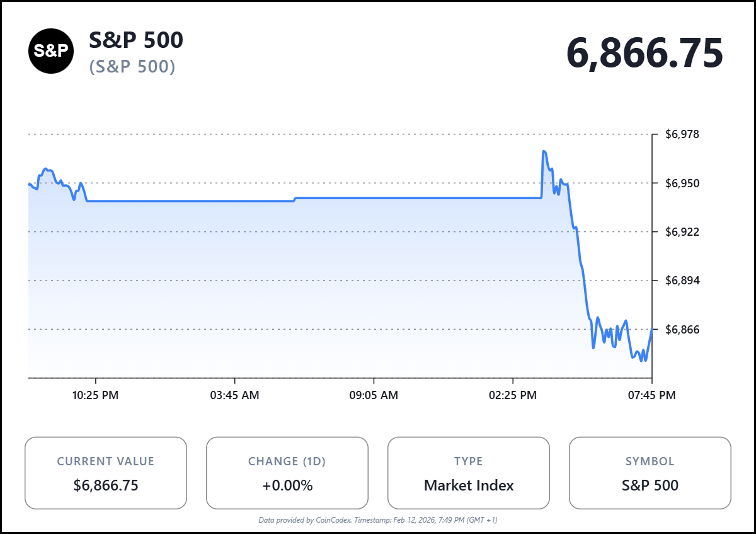Image resolution: width=756 pixels, height=534 pixels.
Task: Click the Current Value card
Action: point(106,473)
